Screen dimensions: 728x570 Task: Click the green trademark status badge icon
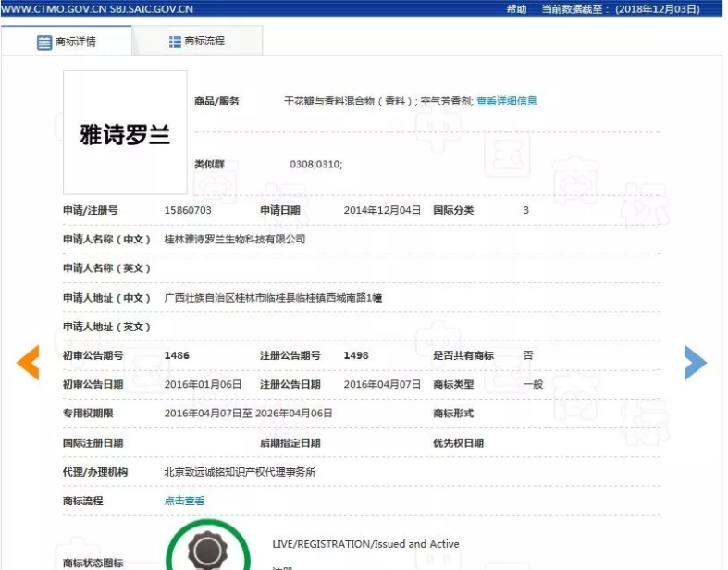point(206,551)
